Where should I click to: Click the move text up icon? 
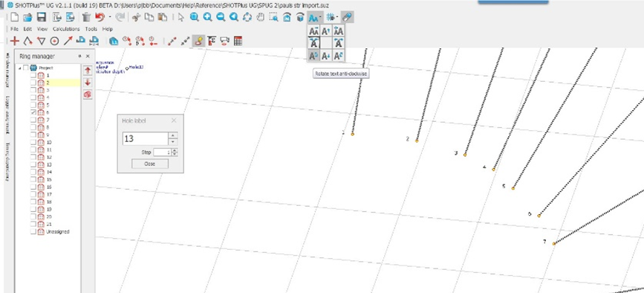point(326,30)
